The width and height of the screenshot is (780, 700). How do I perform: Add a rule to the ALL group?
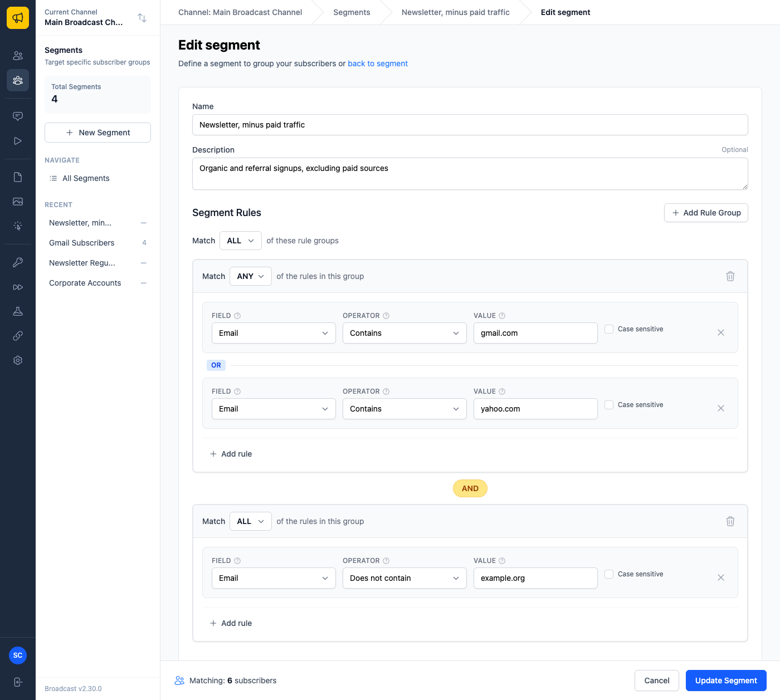pos(231,623)
